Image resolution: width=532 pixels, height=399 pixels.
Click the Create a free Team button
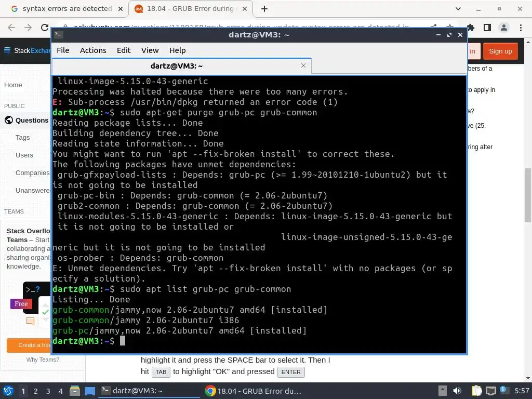tap(29, 345)
